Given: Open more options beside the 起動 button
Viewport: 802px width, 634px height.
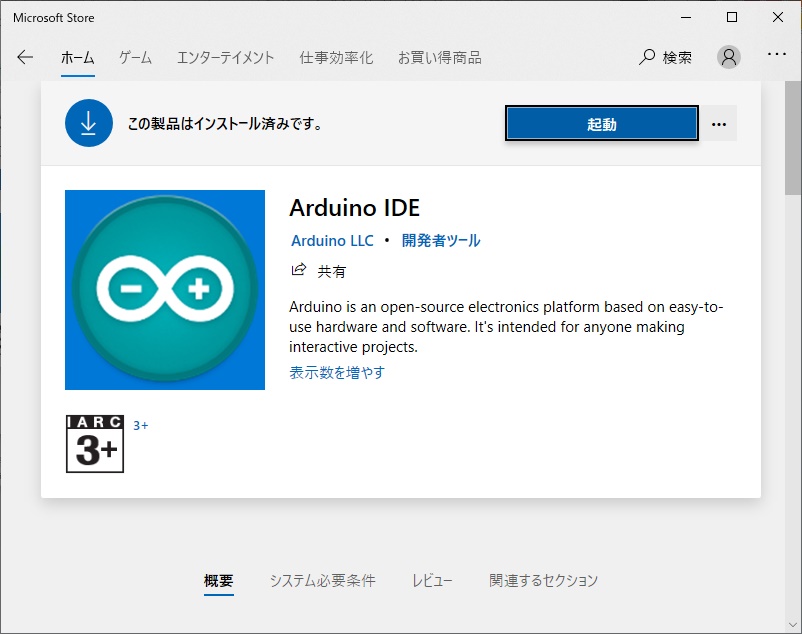Looking at the screenshot, I should coord(719,124).
